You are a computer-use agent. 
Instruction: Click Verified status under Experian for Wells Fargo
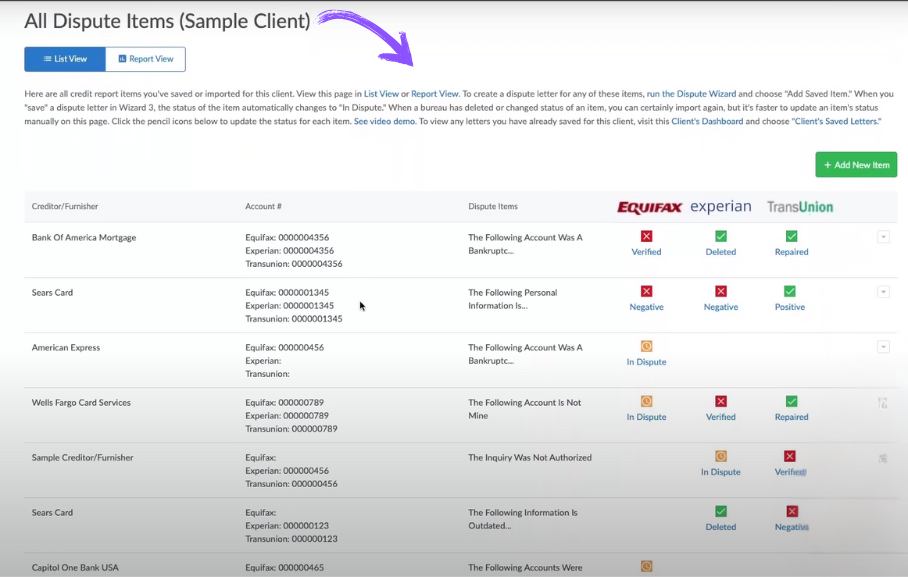720,417
